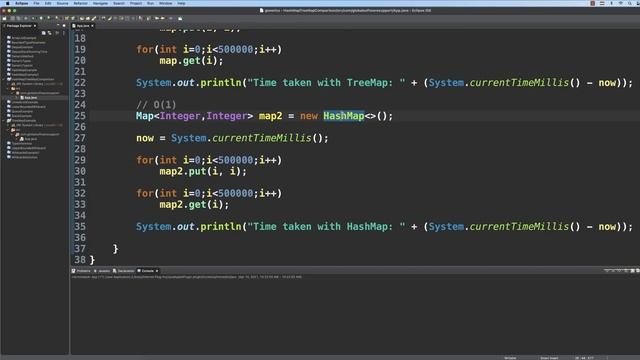Select App.java under TreeMapExample
Image resolution: width=640 pixels, height=360 pixels.
click(30, 139)
